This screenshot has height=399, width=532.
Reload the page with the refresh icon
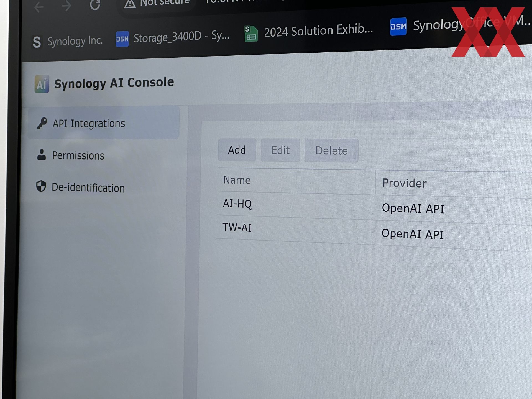tap(95, 5)
